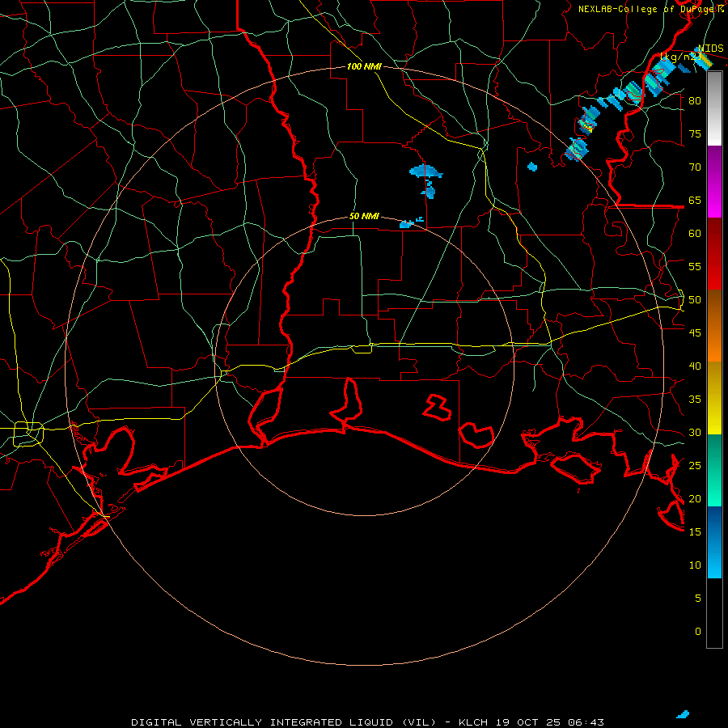Click the 30 value on the color scale

[695, 432]
